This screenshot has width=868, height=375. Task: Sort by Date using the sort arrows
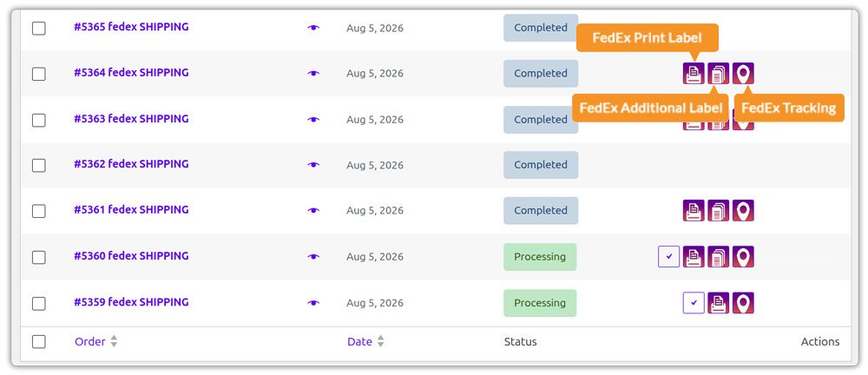(380, 342)
